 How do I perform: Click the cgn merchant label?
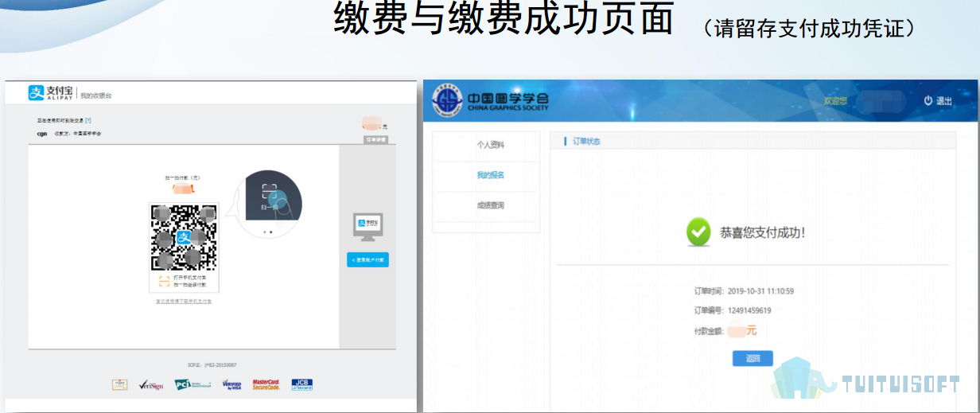(42, 134)
